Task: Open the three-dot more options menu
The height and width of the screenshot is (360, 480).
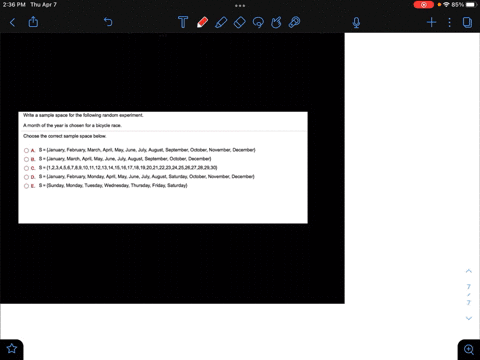Action: [449, 22]
